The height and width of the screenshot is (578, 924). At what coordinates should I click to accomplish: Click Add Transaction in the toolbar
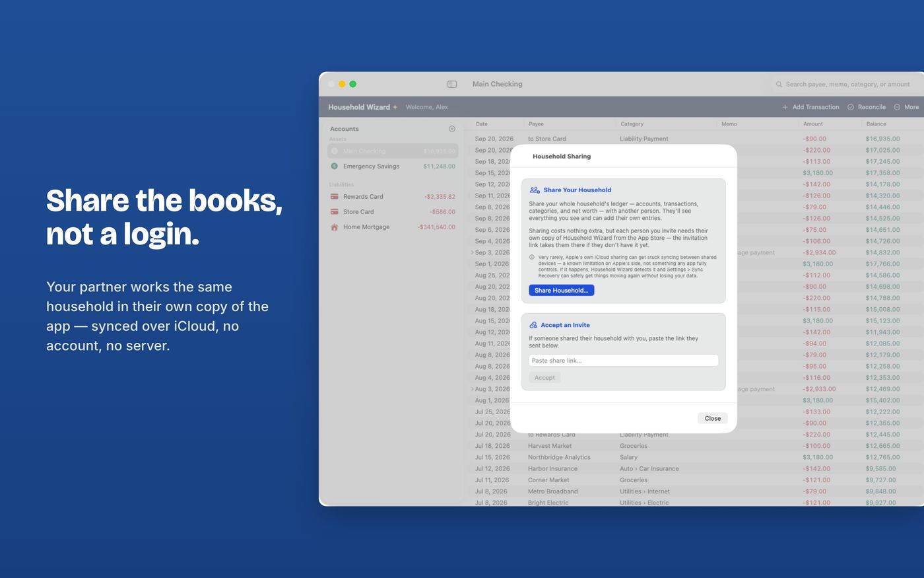pos(810,107)
